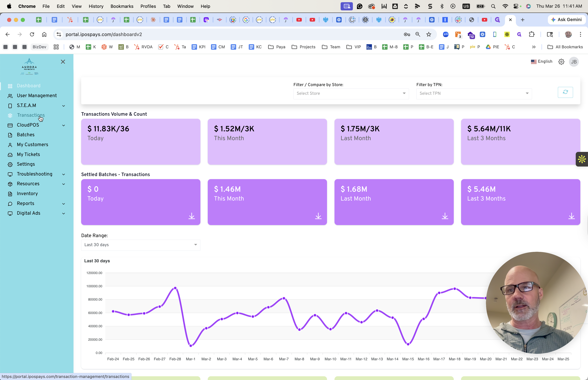This screenshot has height=380, width=588.
Task: Download Today's settled batches
Action: point(192,216)
